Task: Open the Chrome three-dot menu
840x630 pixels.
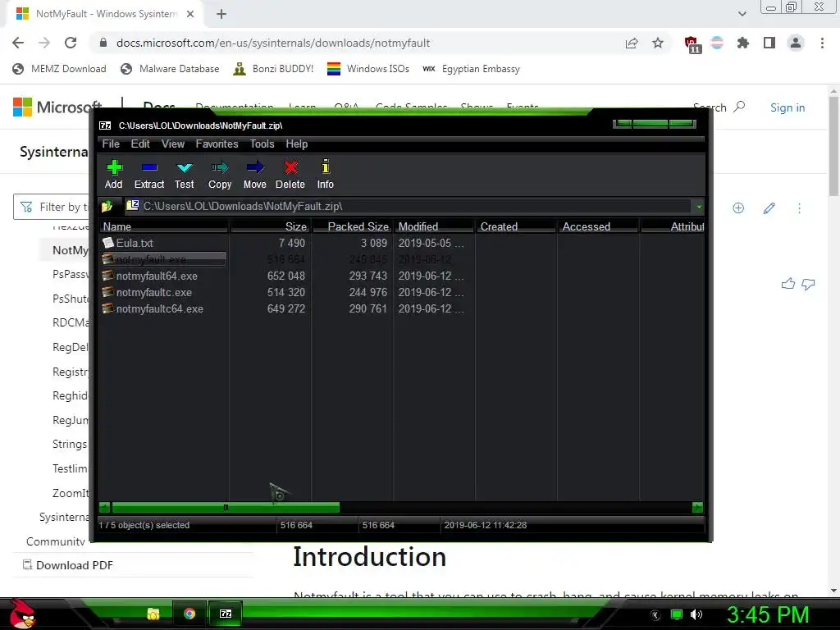Action: (822, 43)
